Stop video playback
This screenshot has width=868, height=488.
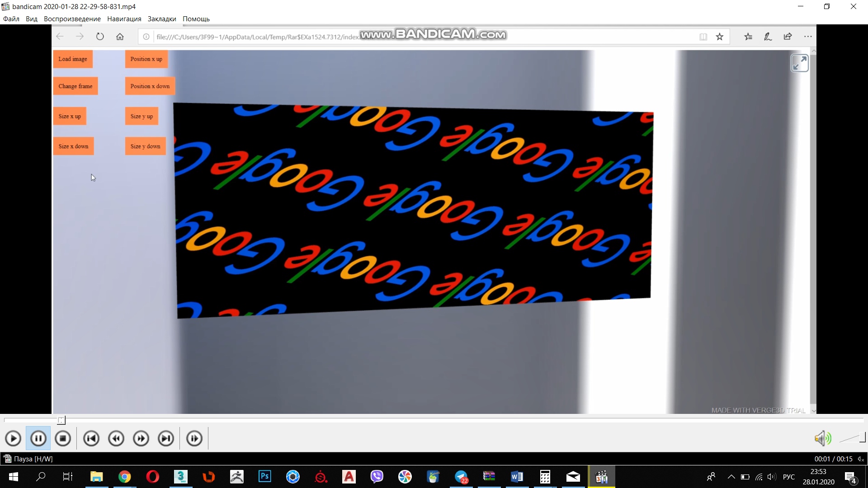click(x=63, y=438)
